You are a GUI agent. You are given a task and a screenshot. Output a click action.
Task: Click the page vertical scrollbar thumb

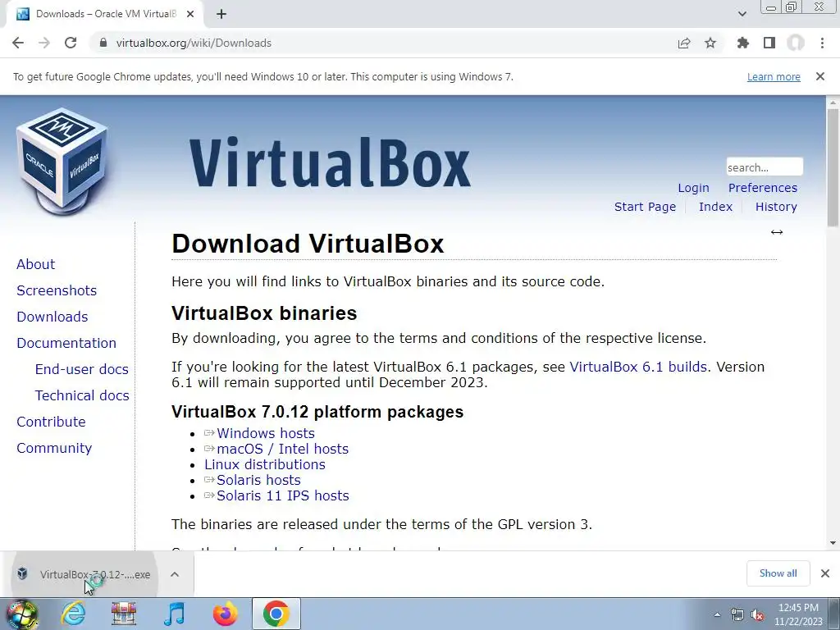click(x=833, y=167)
